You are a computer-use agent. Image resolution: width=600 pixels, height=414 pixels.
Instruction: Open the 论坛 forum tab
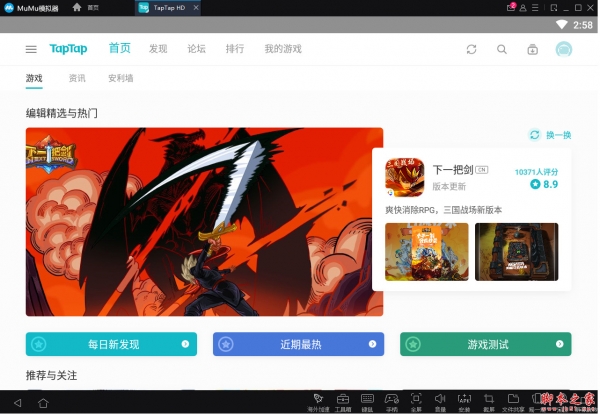[196, 49]
